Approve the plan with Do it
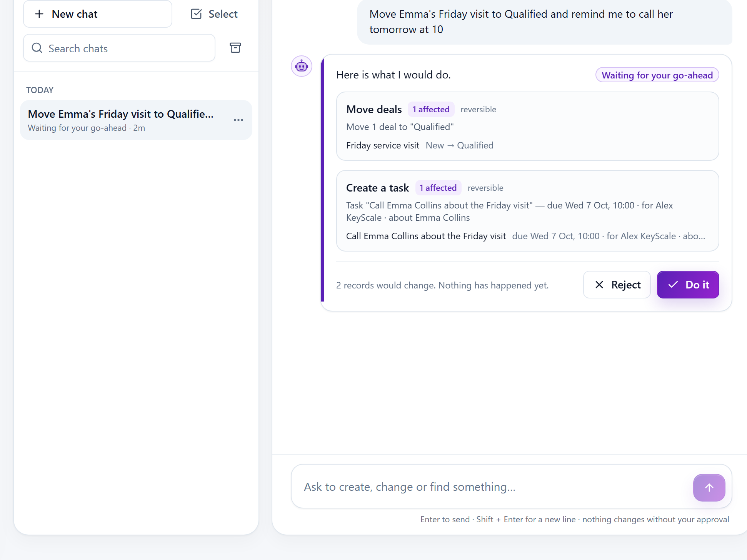Image resolution: width=747 pixels, height=560 pixels. point(688,285)
